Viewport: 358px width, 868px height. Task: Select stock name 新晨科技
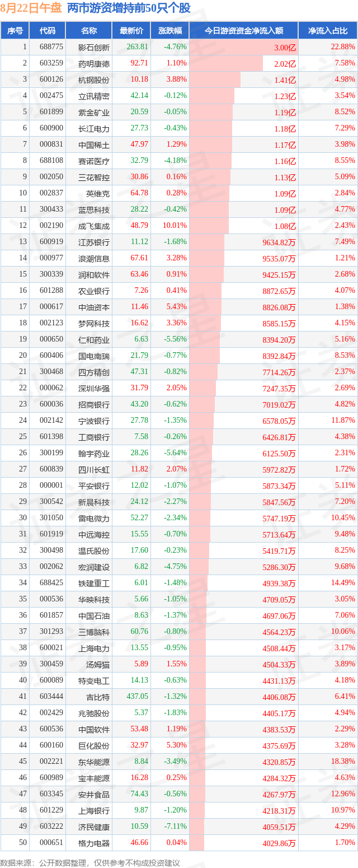tap(94, 502)
